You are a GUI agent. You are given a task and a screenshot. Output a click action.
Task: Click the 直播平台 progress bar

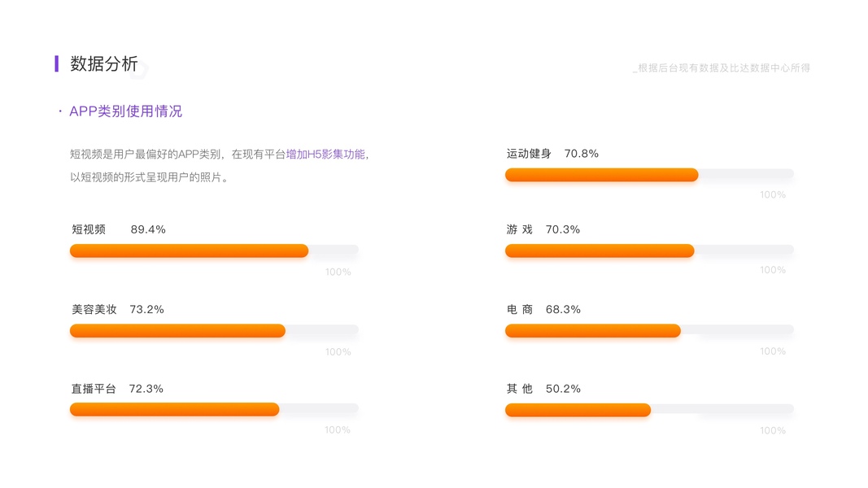(x=174, y=409)
